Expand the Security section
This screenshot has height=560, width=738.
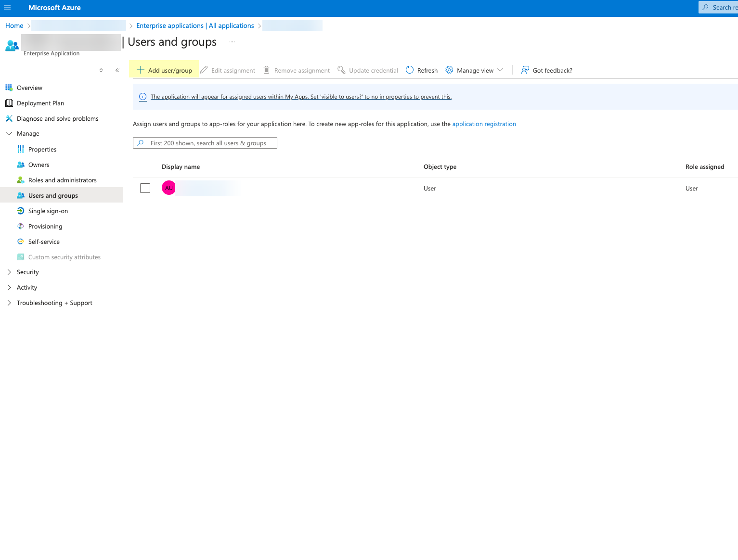9,272
